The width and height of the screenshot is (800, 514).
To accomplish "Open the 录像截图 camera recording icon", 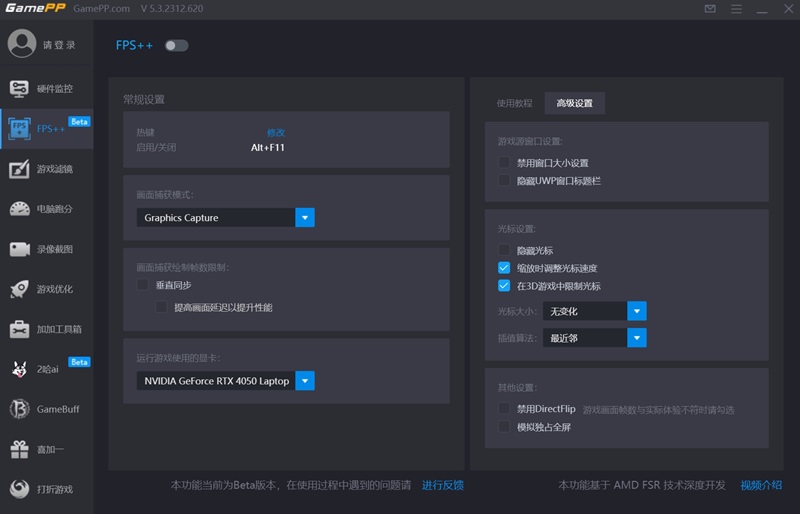I will pyautogui.click(x=19, y=249).
